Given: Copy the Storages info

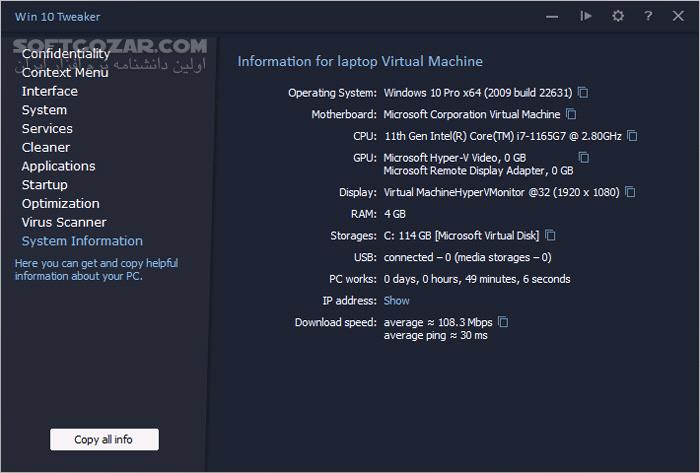Looking at the screenshot, I should click(x=550, y=235).
